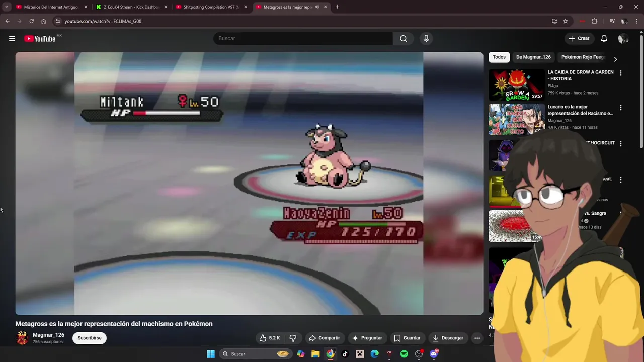
Task: Open Chrome media controls icon
Action: pos(612,21)
